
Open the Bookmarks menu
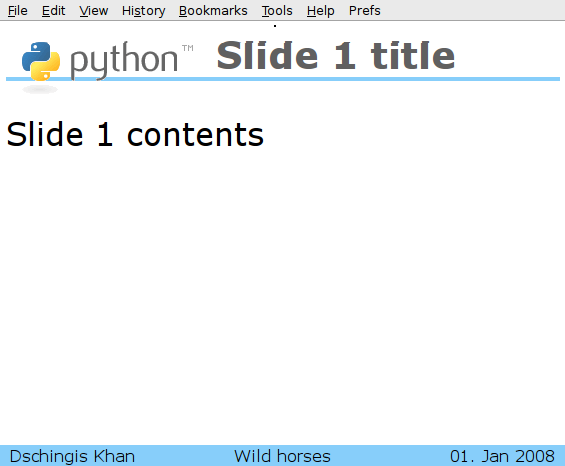pos(213,11)
